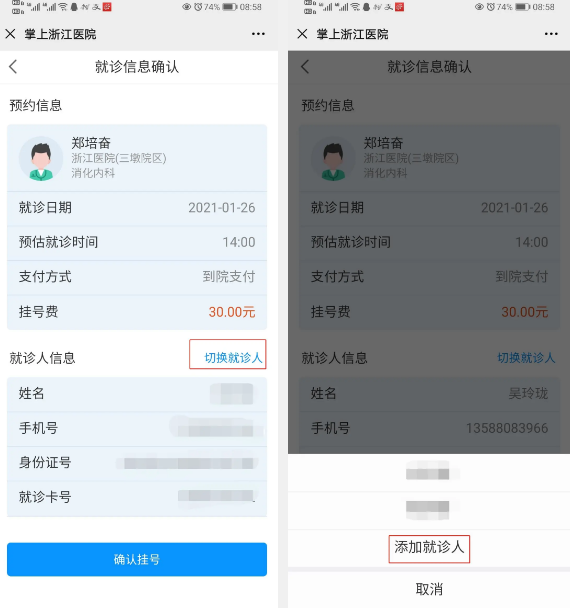The image size is (570, 608).
Task: Choose the second blurred patient option
Action: click(x=429, y=510)
